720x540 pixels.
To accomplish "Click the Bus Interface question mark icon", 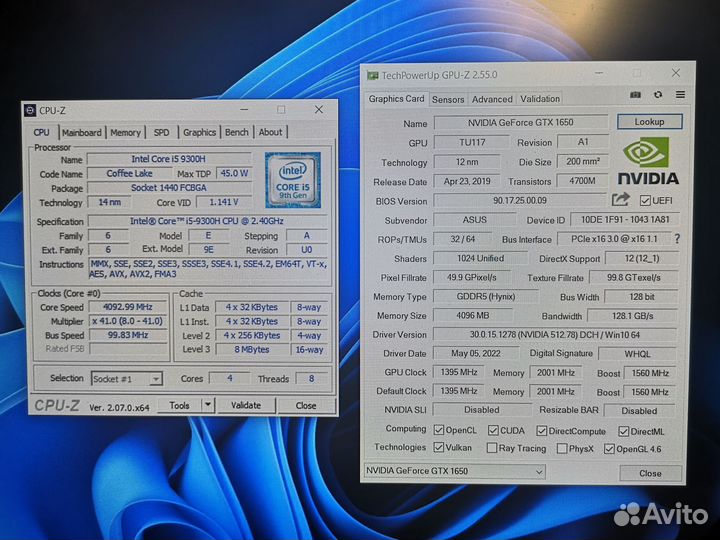I will 677,239.
